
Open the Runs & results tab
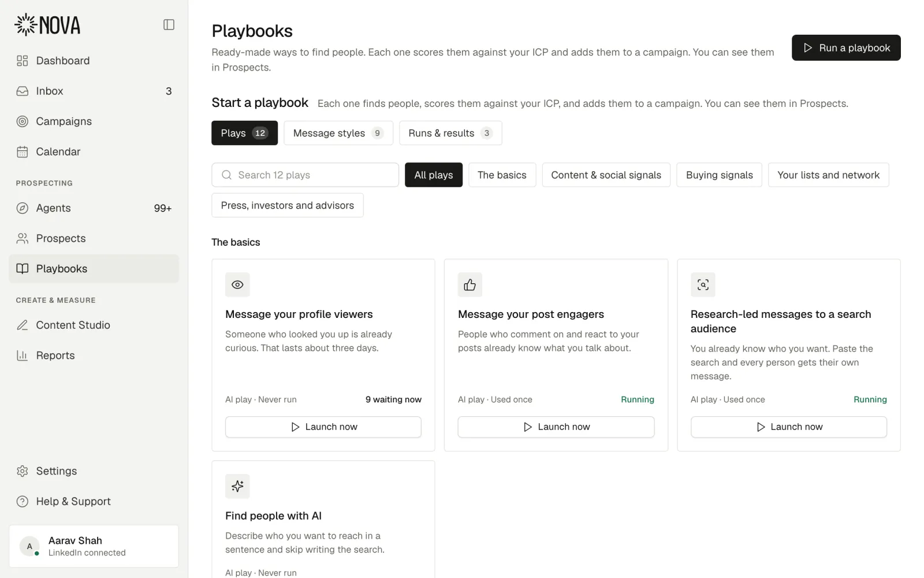coord(450,133)
